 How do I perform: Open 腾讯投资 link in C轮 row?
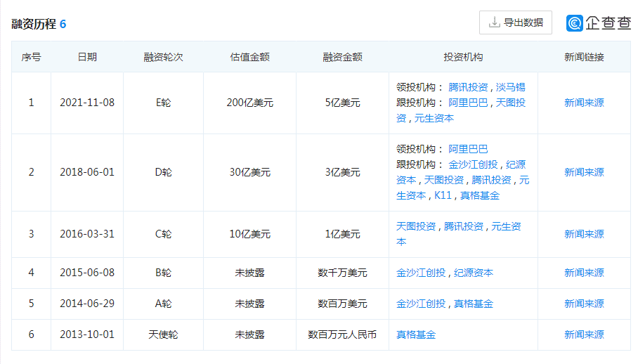pyautogui.click(x=464, y=226)
